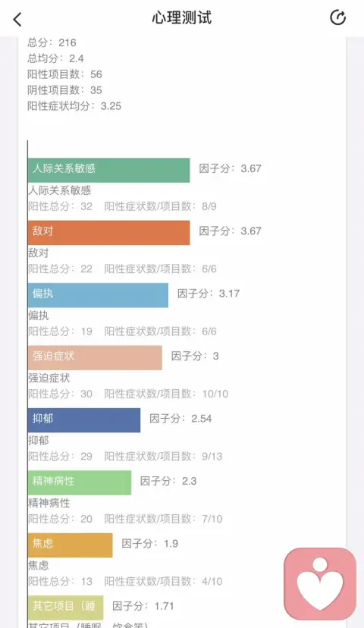This screenshot has height=628, width=364.
Task: Click 阳性项目数: 56 summary line
Action: coord(64,74)
